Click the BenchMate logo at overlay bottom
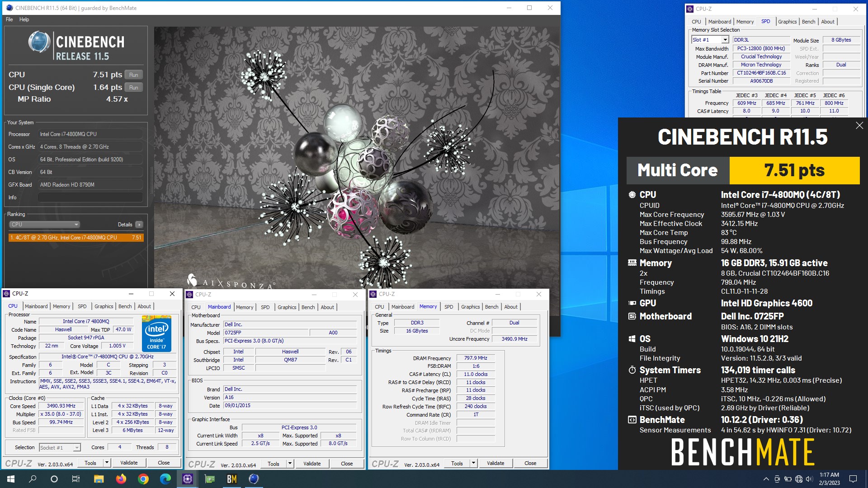Screen dimensions: 868x488 tap(743, 452)
